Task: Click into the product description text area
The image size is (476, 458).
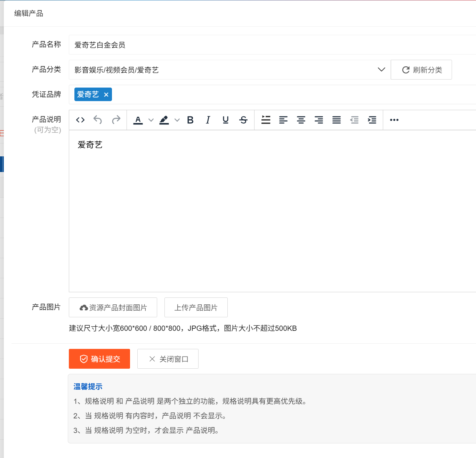Action: pos(272,211)
